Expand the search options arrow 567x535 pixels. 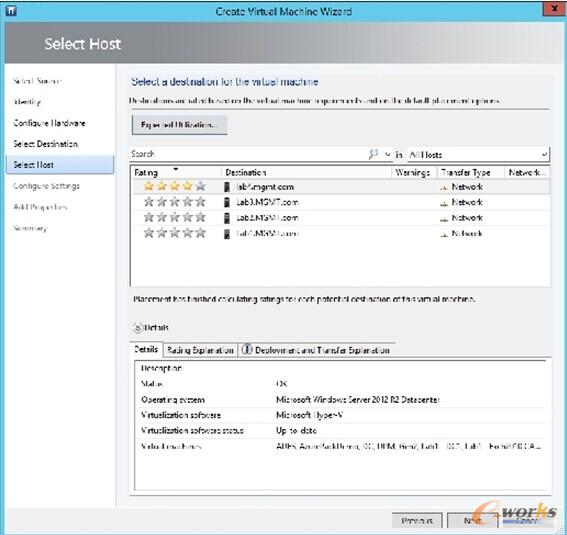point(387,155)
